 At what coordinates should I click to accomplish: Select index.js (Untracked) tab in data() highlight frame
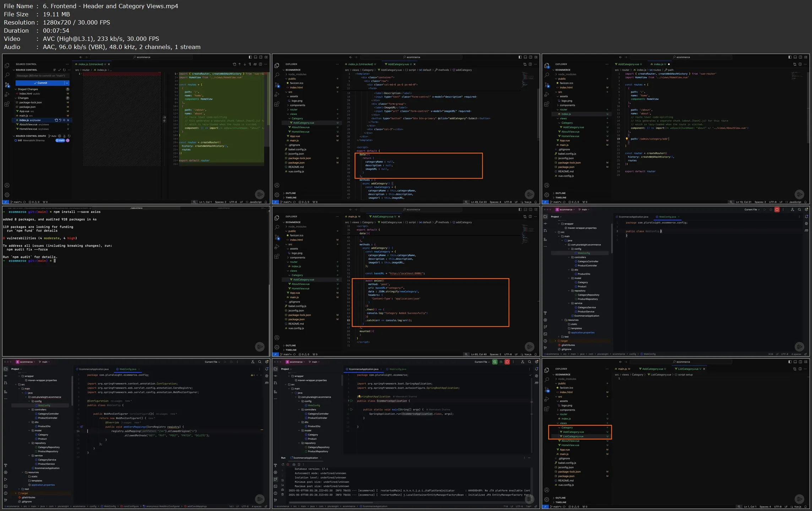[360, 64]
